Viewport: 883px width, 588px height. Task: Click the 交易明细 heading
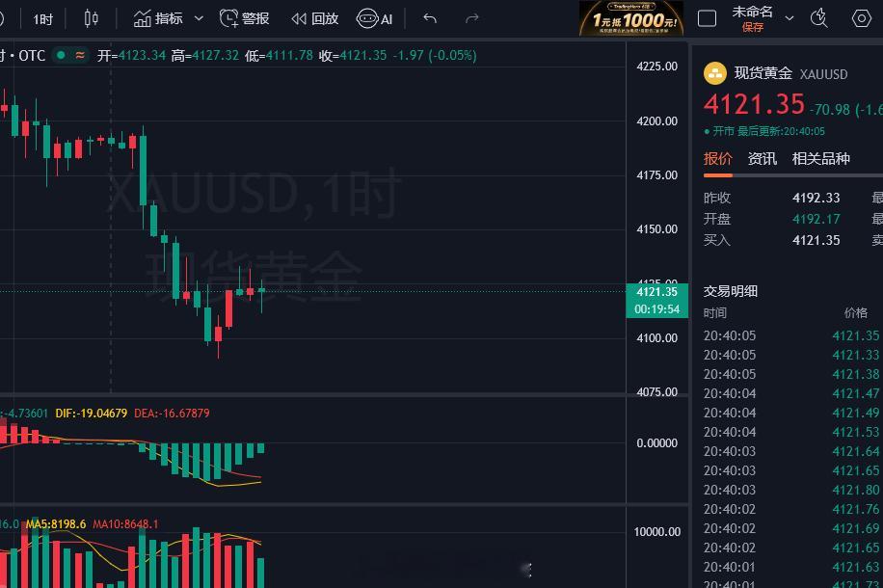(731, 291)
